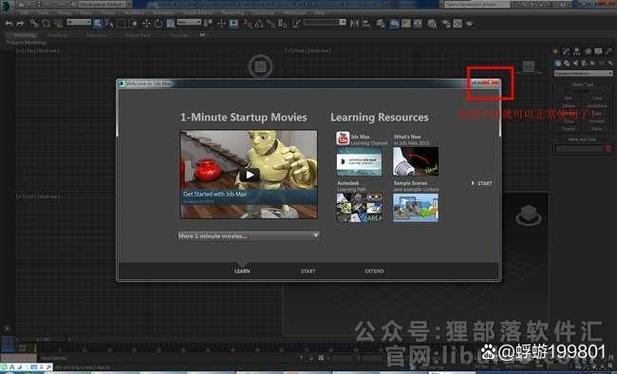
Task: Switch to the LEARN tab in Welcome dialog
Action: 242,271
